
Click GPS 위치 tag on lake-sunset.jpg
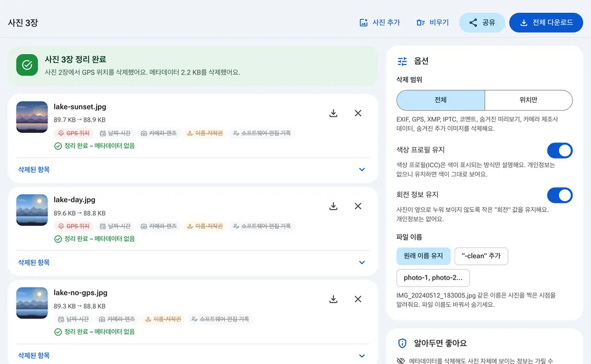[74, 133]
